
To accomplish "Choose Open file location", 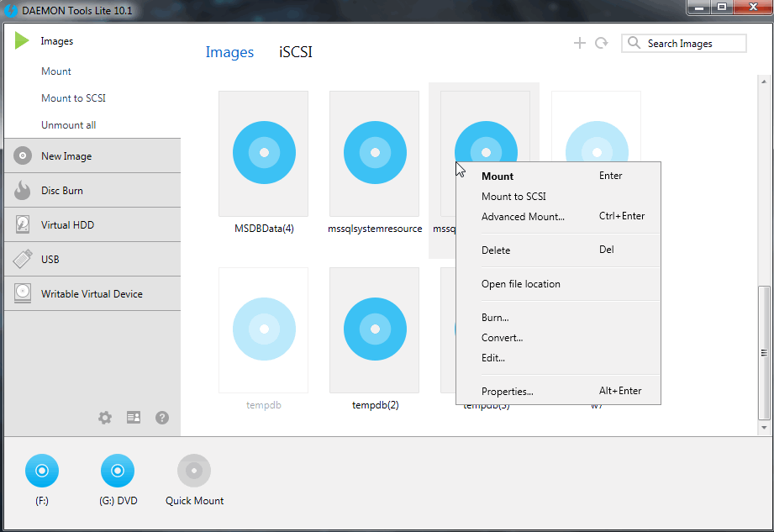I will [x=558, y=284].
